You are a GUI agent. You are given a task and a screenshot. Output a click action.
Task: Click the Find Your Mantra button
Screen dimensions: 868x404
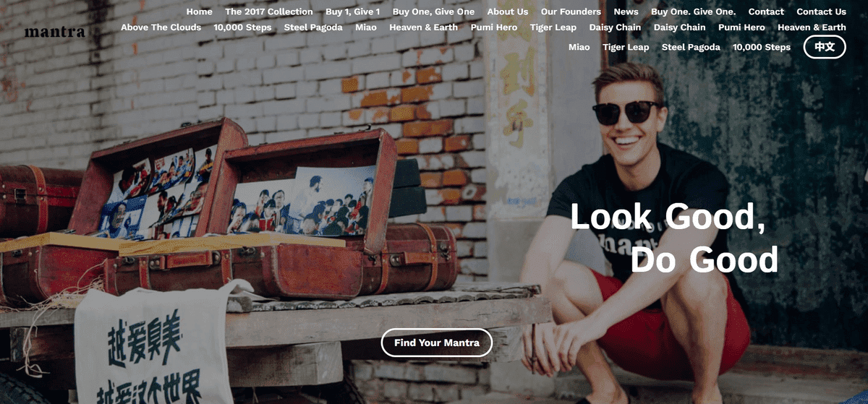click(437, 343)
